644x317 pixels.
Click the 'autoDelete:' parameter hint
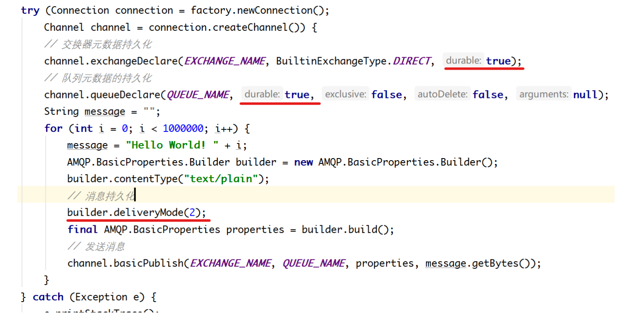click(443, 95)
